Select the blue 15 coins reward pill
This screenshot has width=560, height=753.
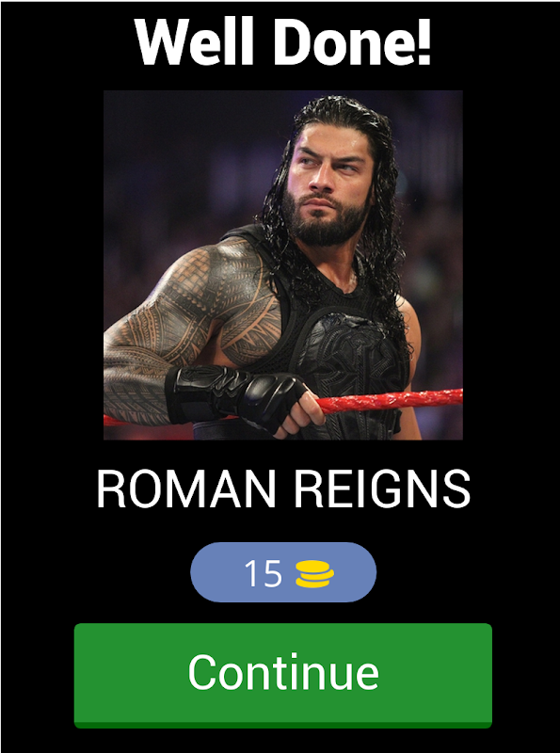click(x=283, y=572)
